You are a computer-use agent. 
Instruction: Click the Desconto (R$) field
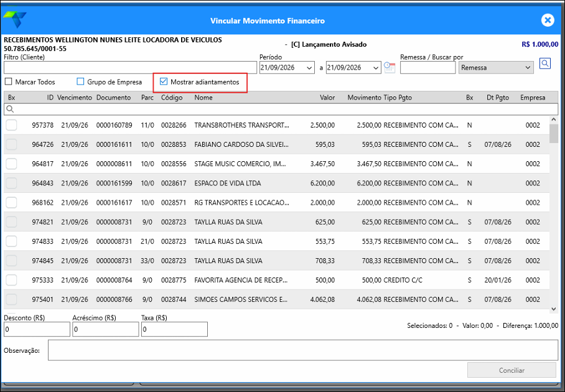[x=37, y=329]
